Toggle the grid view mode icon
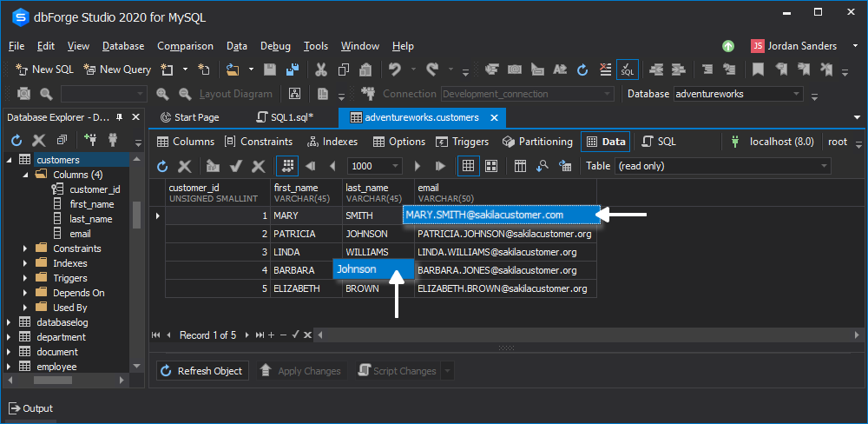Screen dimensions: 868x424 [x=469, y=166]
